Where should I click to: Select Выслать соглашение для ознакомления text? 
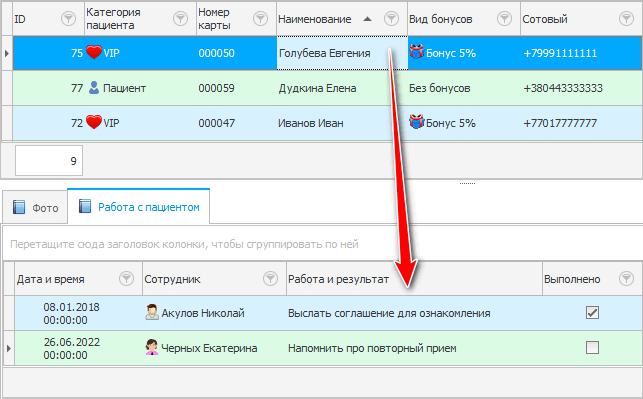(389, 313)
